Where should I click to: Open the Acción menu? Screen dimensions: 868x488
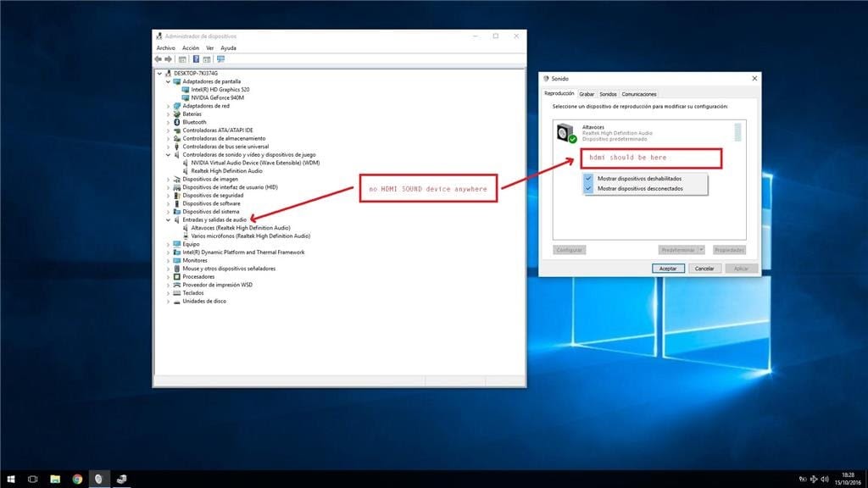pyautogui.click(x=191, y=48)
